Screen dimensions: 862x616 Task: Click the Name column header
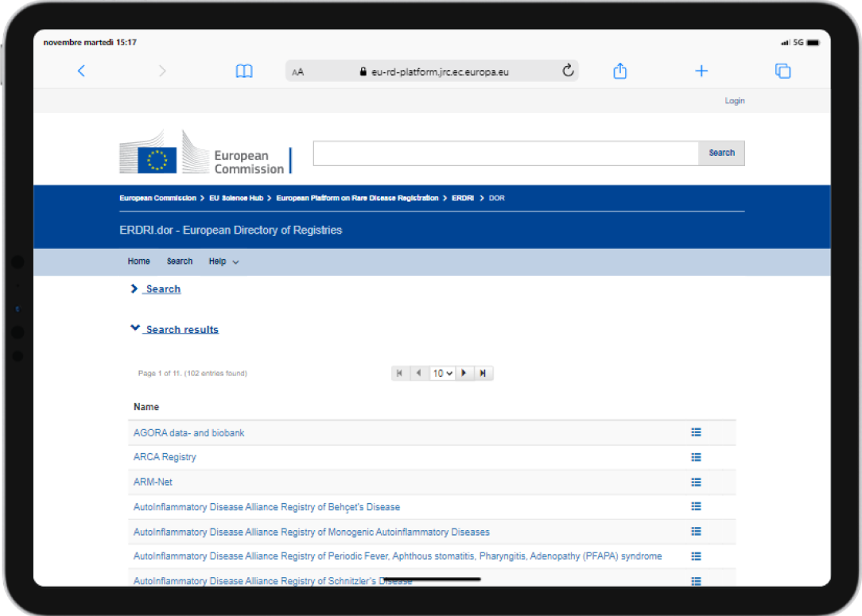(146, 407)
